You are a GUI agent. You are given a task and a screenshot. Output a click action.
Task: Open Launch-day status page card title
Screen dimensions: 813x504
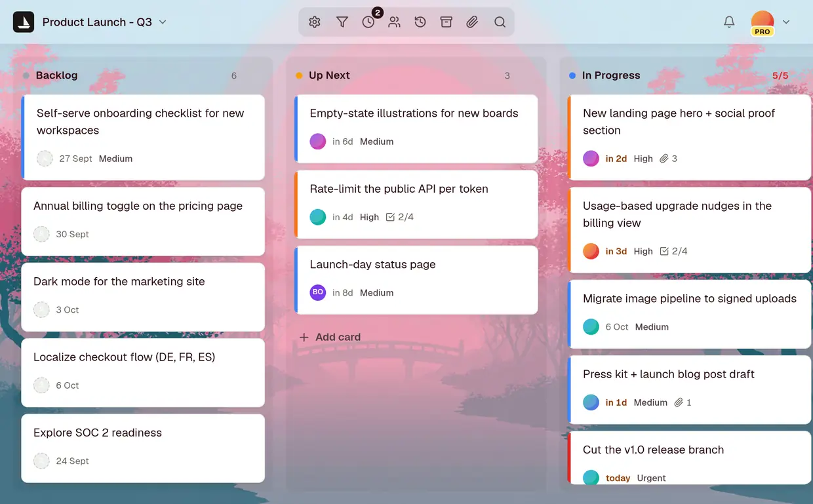click(372, 264)
